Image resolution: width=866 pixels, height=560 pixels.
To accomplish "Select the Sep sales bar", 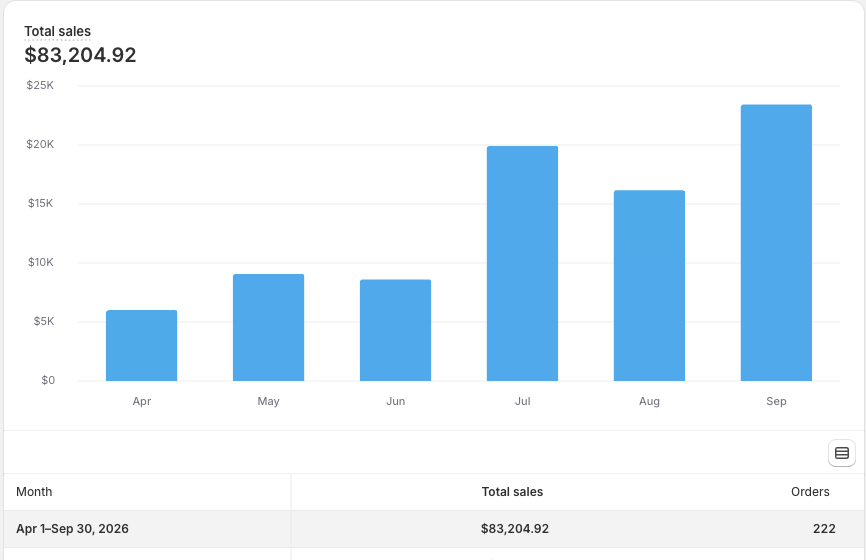I will pyautogui.click(x=777, y=242).
